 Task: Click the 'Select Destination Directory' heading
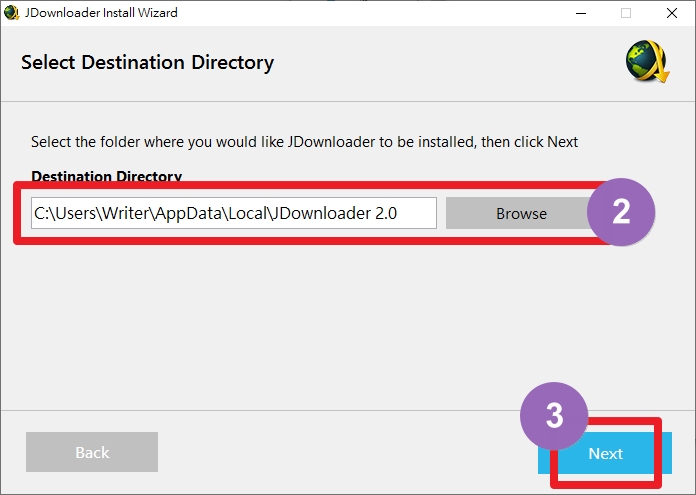[147, 62]
